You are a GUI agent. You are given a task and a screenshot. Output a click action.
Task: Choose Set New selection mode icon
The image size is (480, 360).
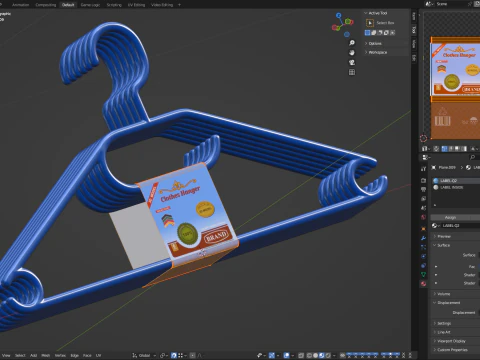(x=367, y=33)
